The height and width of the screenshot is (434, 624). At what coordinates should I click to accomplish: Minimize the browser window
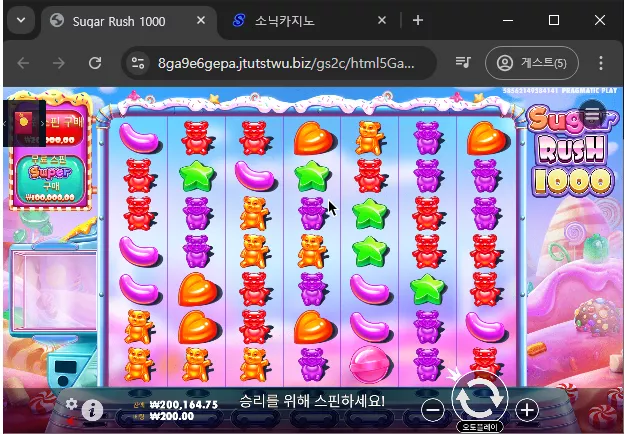pos(508,20)
